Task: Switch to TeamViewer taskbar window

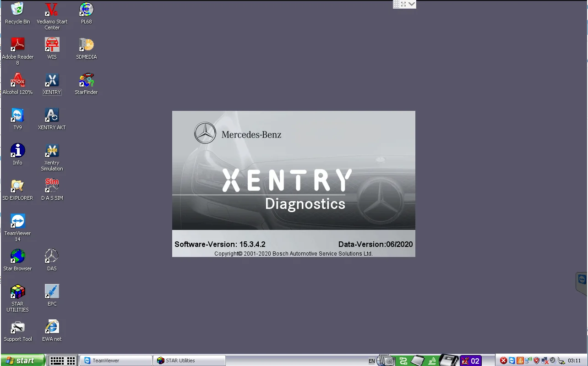Action: [117, 361]
